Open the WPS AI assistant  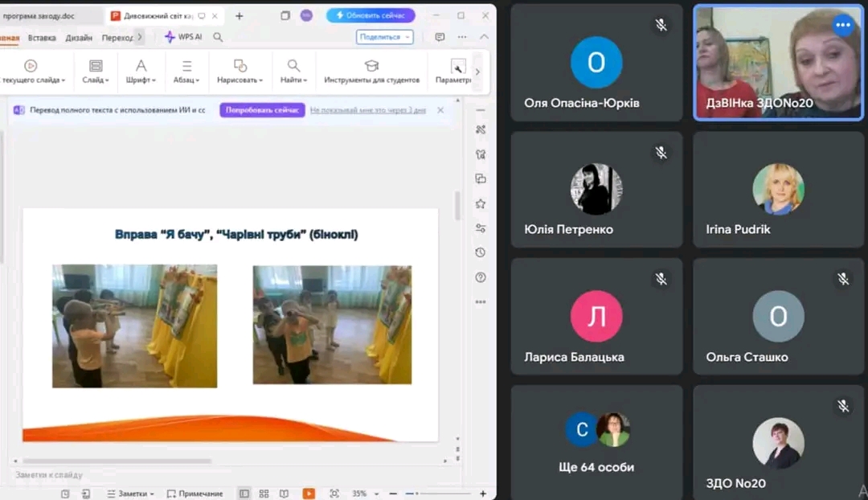pos(183,37)
